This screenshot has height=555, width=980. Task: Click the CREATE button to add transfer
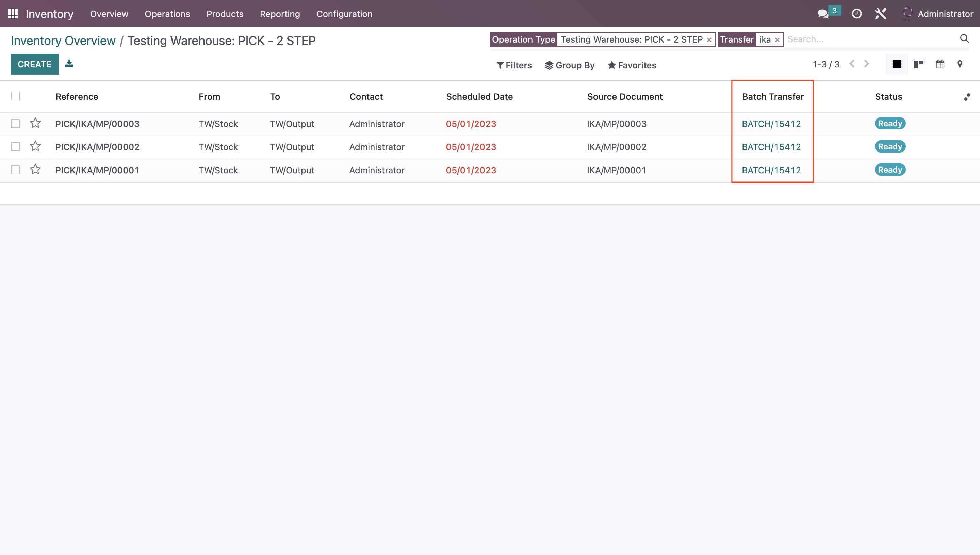(34, 64)
